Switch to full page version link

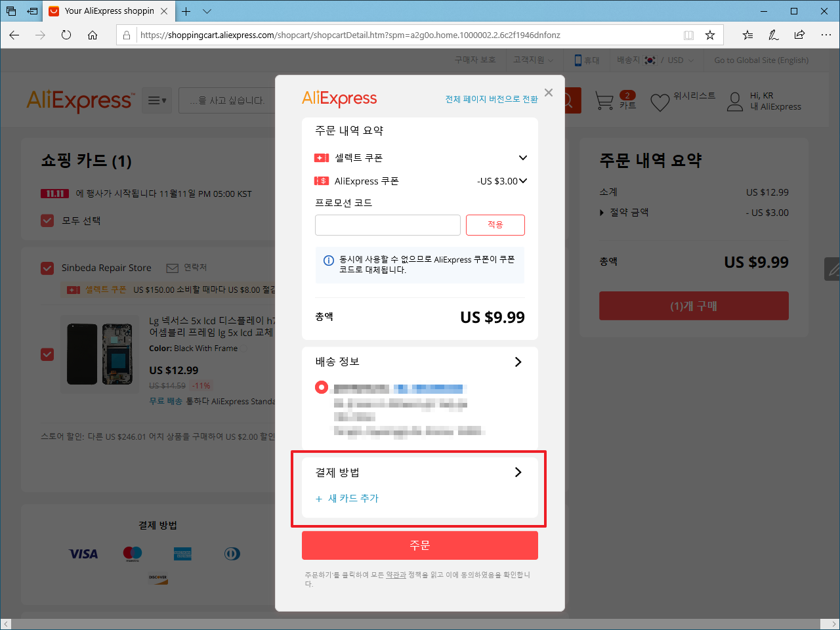492,99
